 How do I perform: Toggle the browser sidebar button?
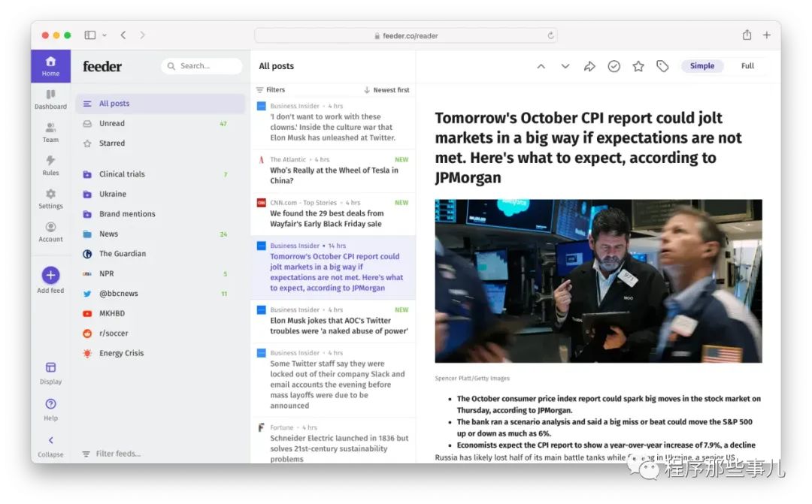point(90,35)
